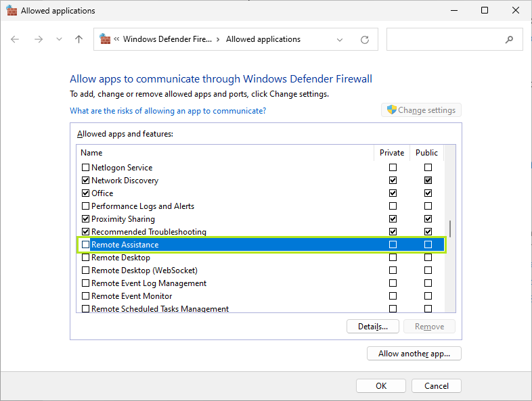The image size is (532, 401).
Task: Click the firewall icon in the title bar
Action: pos(12,11)
